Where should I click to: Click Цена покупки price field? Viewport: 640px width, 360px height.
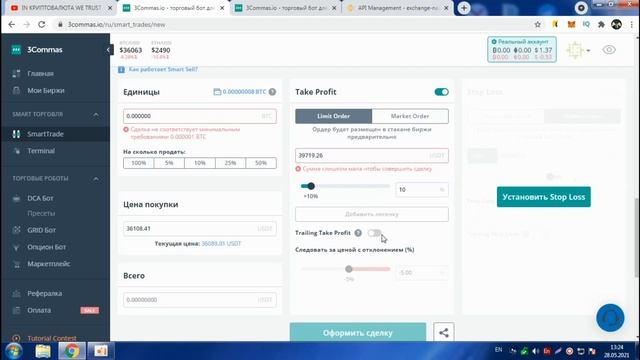point(200,229)
